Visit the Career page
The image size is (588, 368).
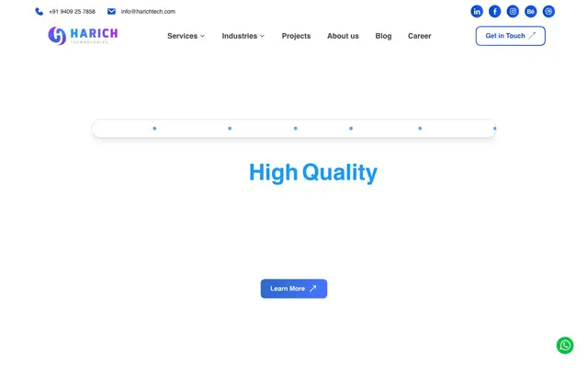(x=419, y=36)
